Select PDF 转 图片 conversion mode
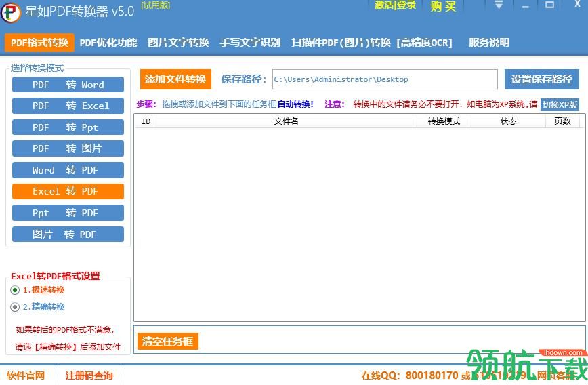The image size is (588, 385). point(68,148)
